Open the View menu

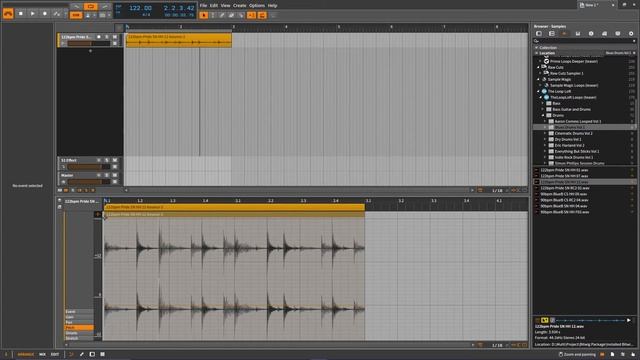click(x=225, y=6)
